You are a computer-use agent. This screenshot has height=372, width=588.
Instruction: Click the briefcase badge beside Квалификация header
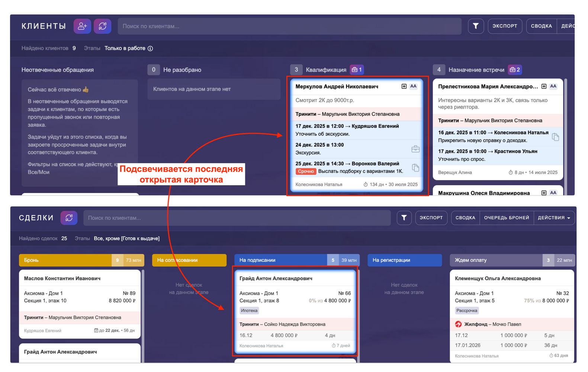357,70
